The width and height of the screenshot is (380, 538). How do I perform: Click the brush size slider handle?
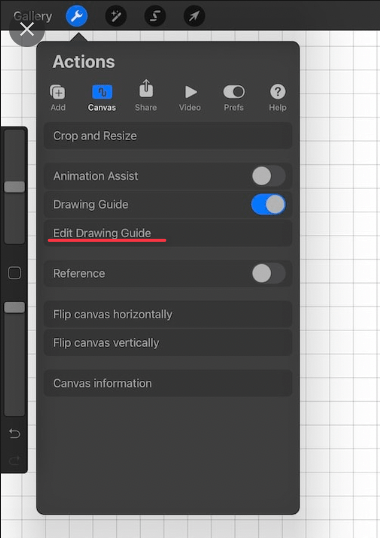pyautogui.click(x=14, y=187)
